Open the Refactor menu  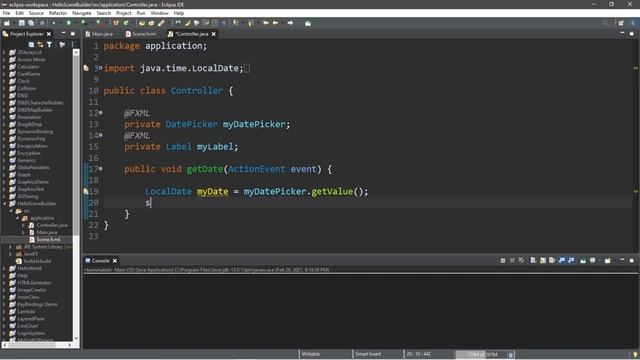58,13
